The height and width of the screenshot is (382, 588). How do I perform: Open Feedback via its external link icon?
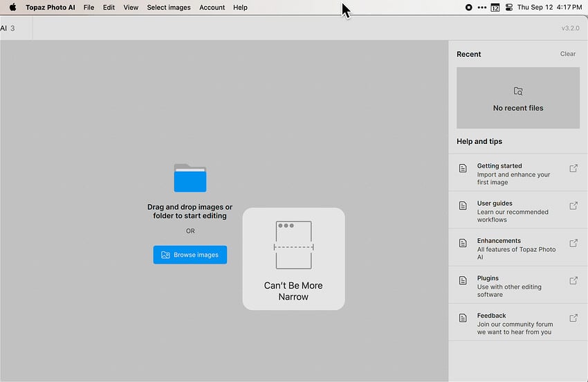(x=573, y=318)
